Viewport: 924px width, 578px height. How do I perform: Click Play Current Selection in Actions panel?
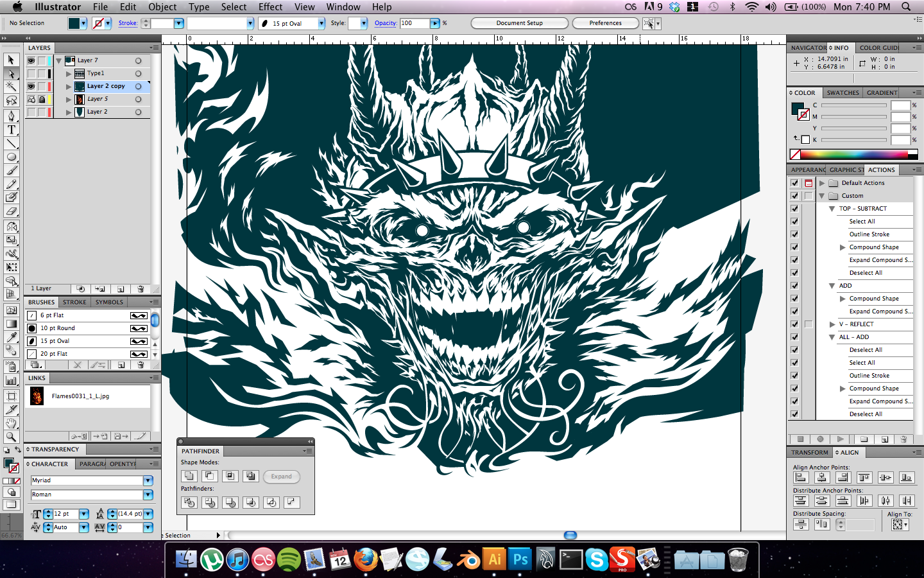[841, 439]
